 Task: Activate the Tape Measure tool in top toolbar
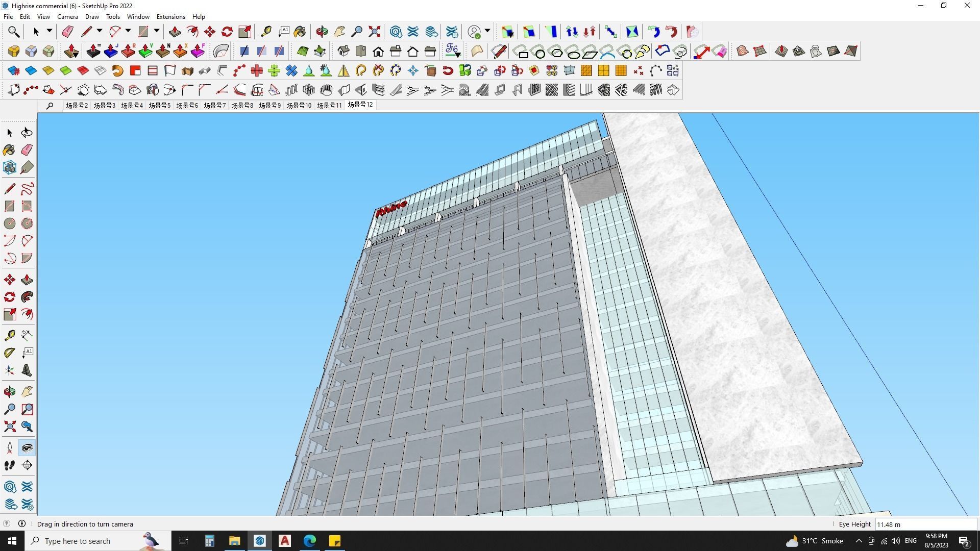(266, 32)
